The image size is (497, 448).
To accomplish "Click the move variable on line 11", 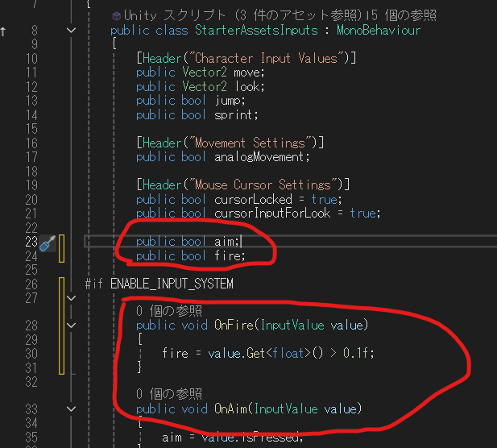I will tap(246, 73).
